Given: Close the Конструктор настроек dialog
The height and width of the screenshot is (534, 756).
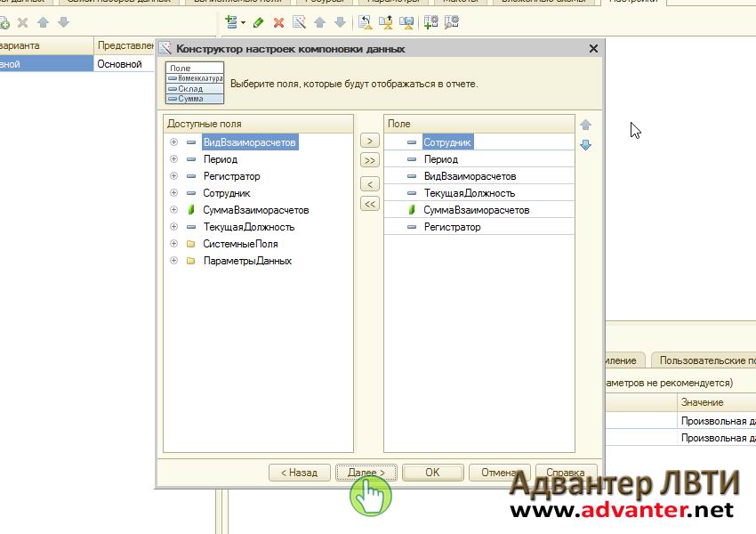Looking at the screenshot, I should click(593, 49).
